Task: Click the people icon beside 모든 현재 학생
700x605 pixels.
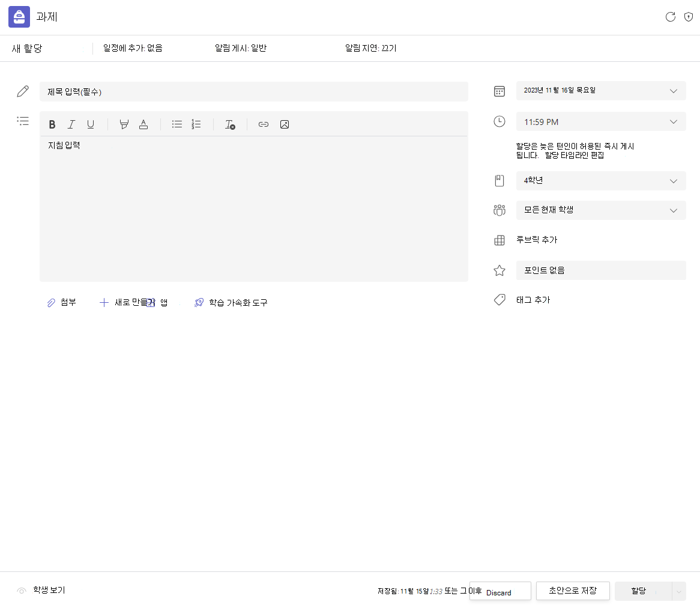Action: point(499,210)
